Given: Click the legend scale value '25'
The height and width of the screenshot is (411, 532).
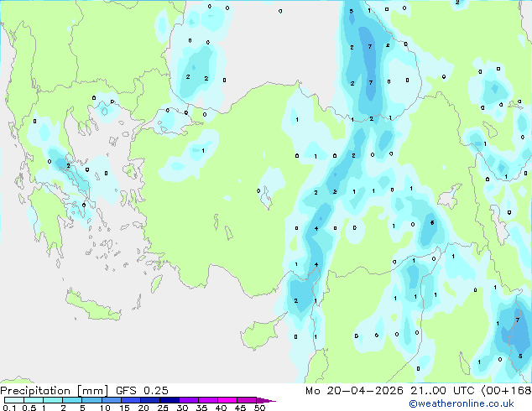Looking at the screenshot, I should (163, 408).
